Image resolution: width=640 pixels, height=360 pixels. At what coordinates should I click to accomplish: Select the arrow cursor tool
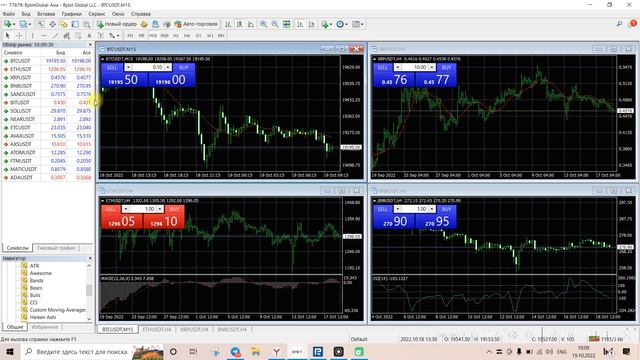pyautogui.click(x=7, y=36)
